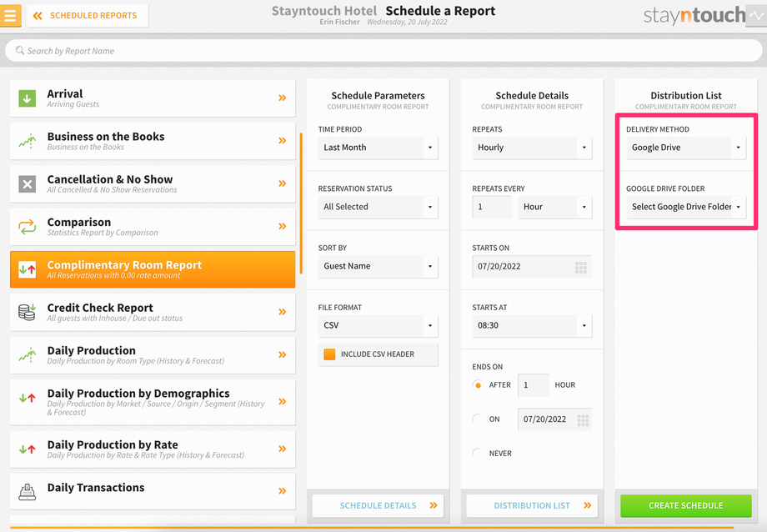This screenshot has width=767, height=532.
Task: Click the Daily Production by Rate arrows icon
Action: click(x=28, y=449)
